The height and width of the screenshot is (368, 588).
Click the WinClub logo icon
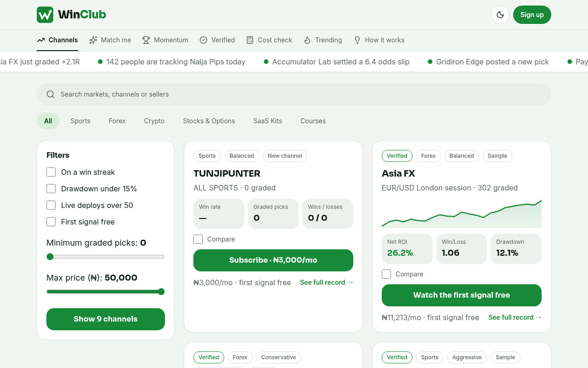pos(45,15)
